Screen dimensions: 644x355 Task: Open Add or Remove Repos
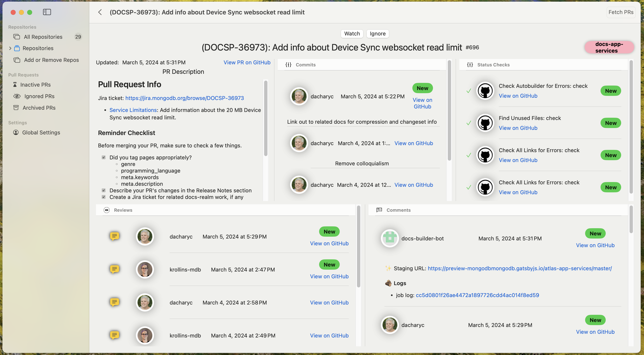coord(47,60)
